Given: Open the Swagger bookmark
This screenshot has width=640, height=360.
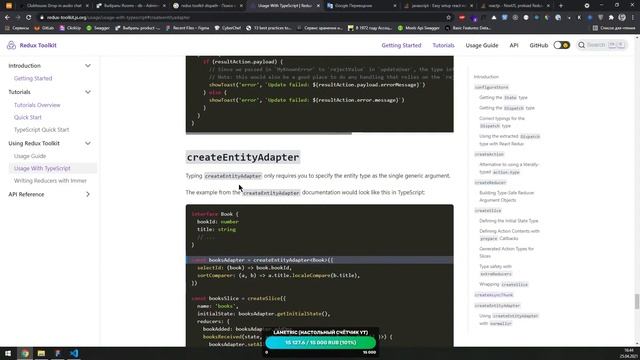Looking at the screenshot, I should click(x=98, y=28).
